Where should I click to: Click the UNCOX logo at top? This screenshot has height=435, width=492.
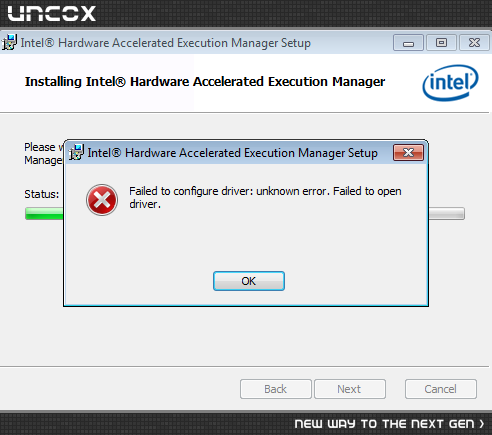pos(52,14)
